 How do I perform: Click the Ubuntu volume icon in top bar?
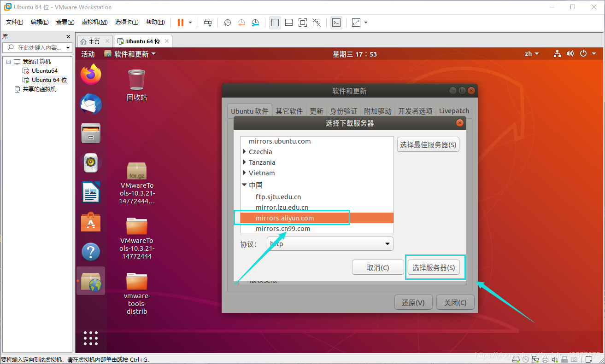point(570,54)
